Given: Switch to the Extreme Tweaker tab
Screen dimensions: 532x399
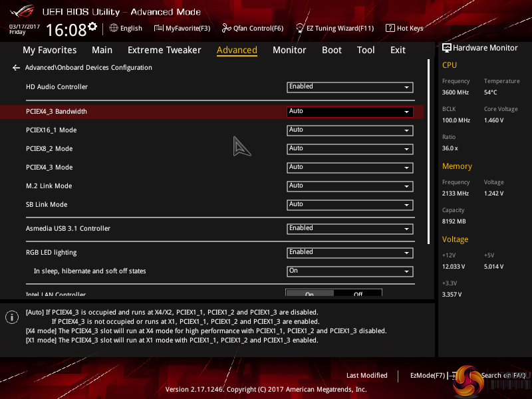Looking at the screenshot, I should coord(164,50).
